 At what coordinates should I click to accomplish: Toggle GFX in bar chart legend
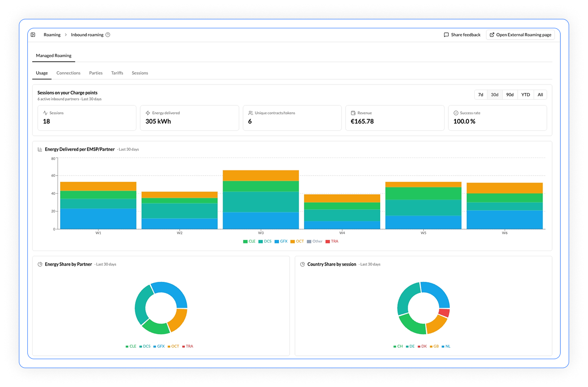[x=281, y=241]
